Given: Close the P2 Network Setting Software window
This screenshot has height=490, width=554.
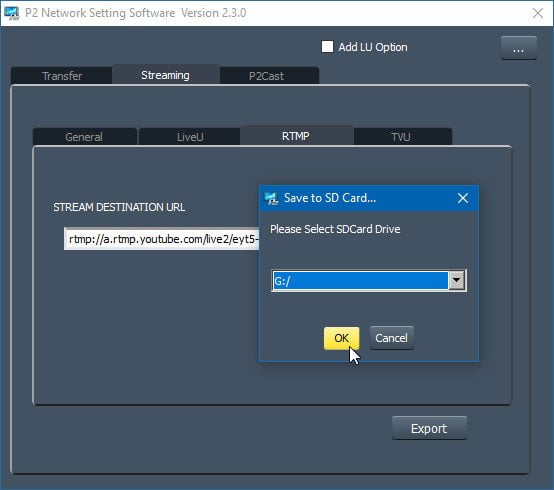Looking at the screenshot, I should click(538, 13).
